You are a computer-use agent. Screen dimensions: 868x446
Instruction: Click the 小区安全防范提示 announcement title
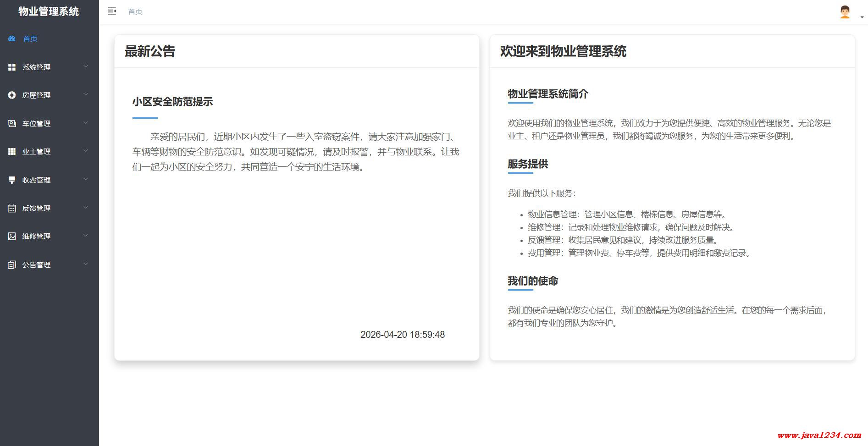click(172, 102)
